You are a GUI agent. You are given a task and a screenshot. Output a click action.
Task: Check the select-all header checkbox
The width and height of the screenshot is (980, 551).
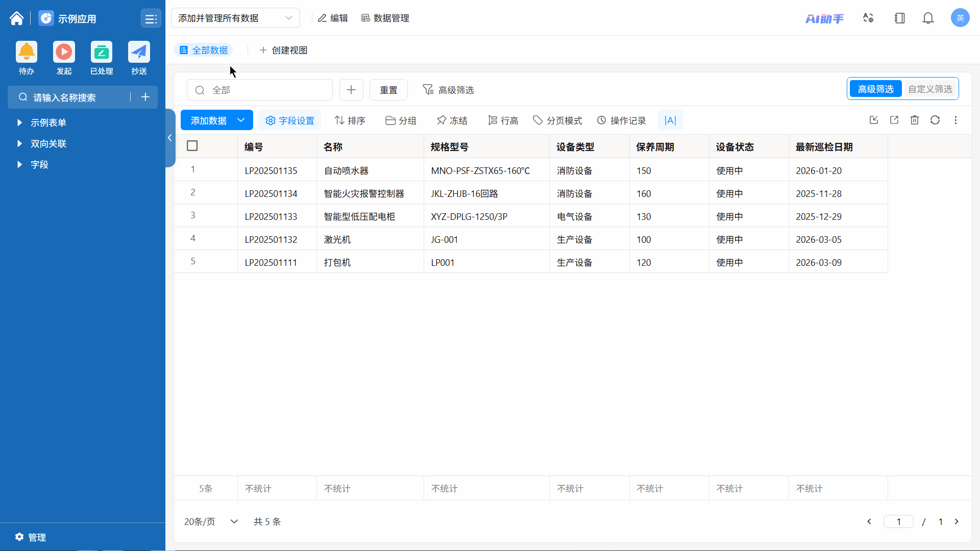tap(192, 146)
